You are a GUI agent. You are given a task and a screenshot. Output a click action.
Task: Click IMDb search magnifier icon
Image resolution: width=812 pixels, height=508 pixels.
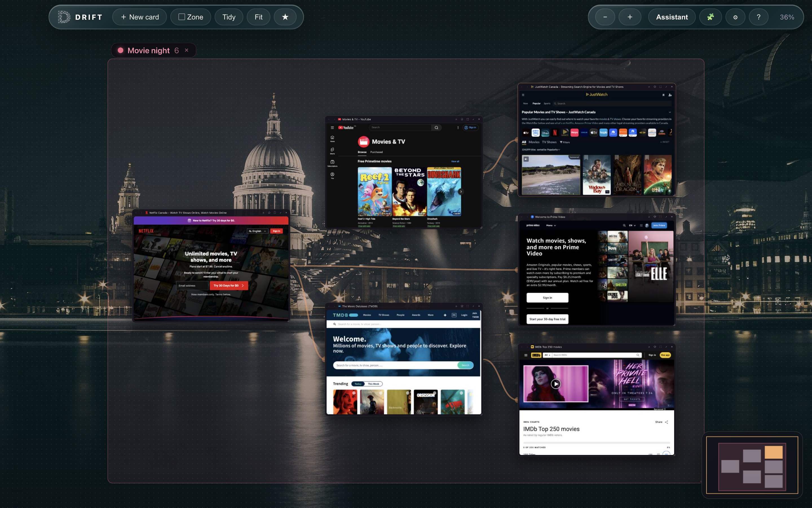pyautogui.click(x=638, y=355)
